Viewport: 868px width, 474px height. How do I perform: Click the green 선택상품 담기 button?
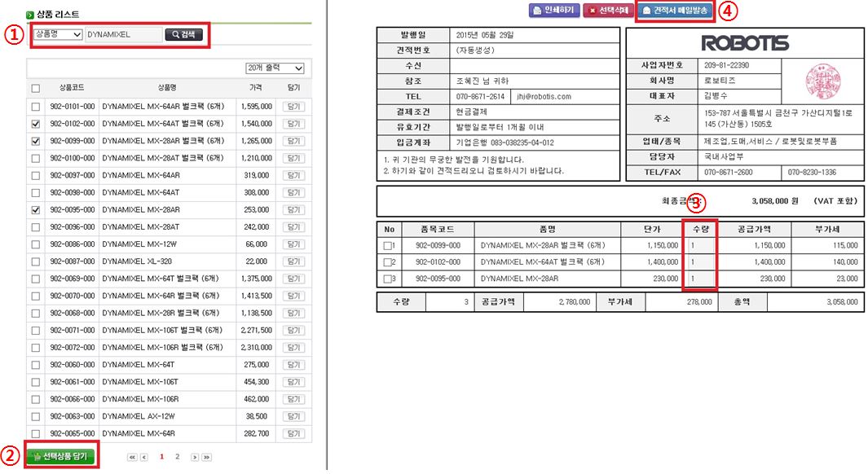60,456
